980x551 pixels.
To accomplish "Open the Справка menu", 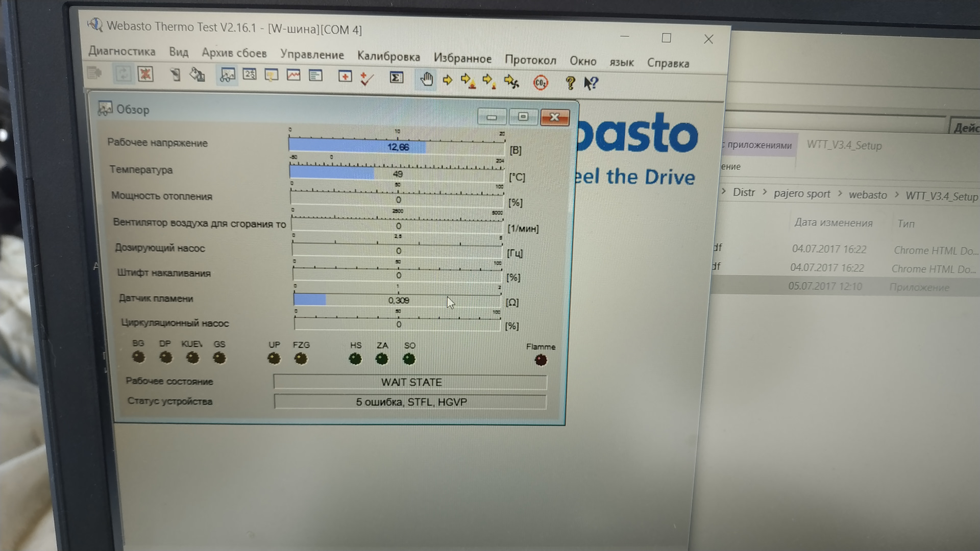I will pyautogui.click(x=668, y=63).
